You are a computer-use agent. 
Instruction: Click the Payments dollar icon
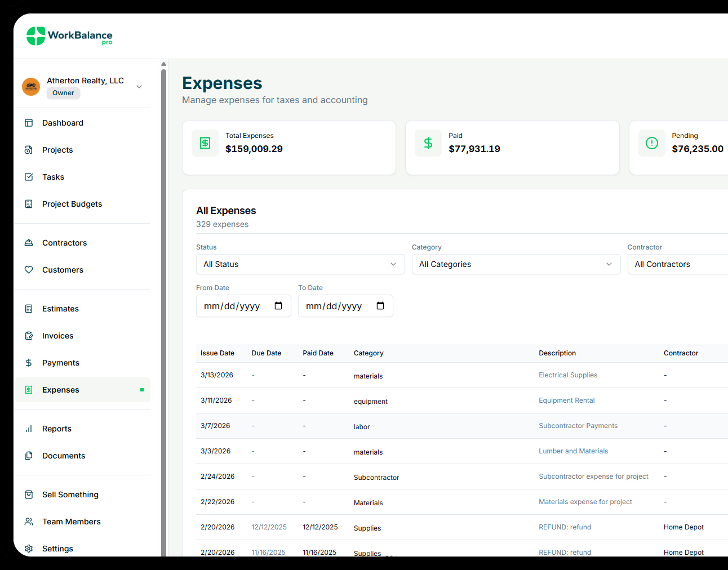coord(29,363)
